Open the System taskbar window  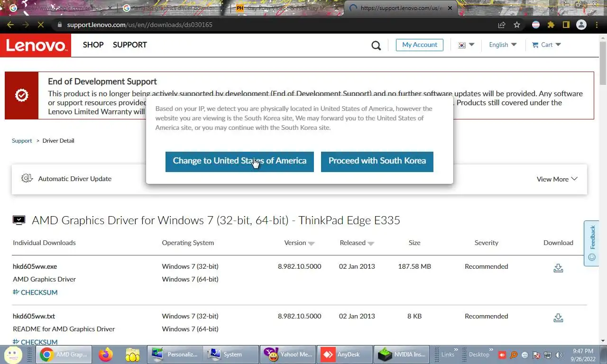pos(231,354)
